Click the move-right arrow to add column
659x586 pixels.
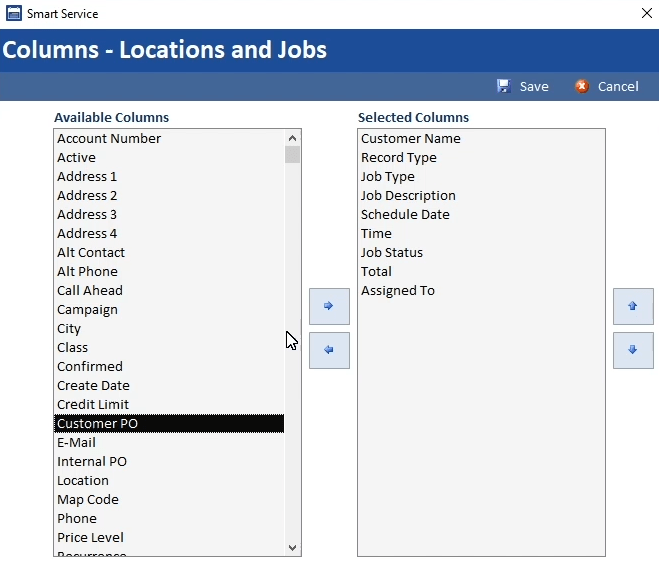point(329,306)
